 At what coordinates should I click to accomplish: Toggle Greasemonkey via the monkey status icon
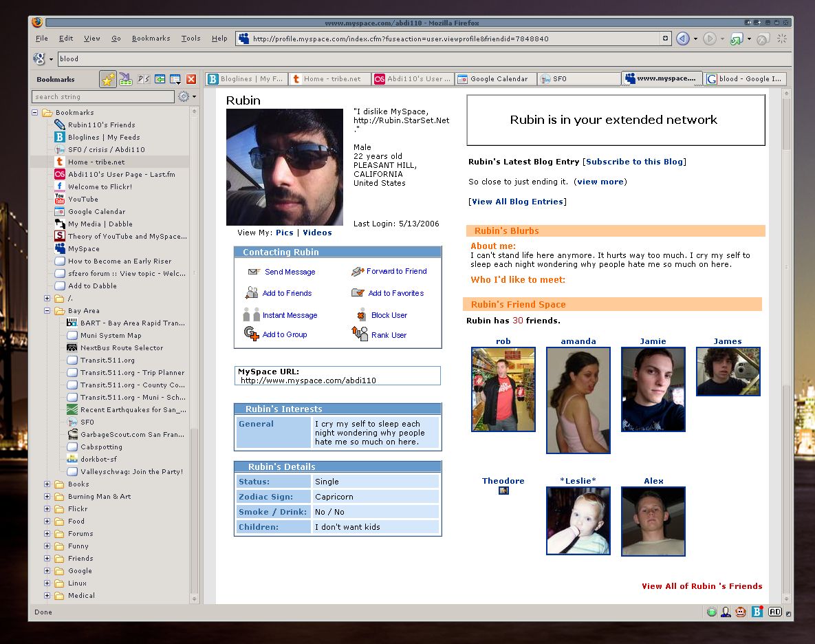741,612
